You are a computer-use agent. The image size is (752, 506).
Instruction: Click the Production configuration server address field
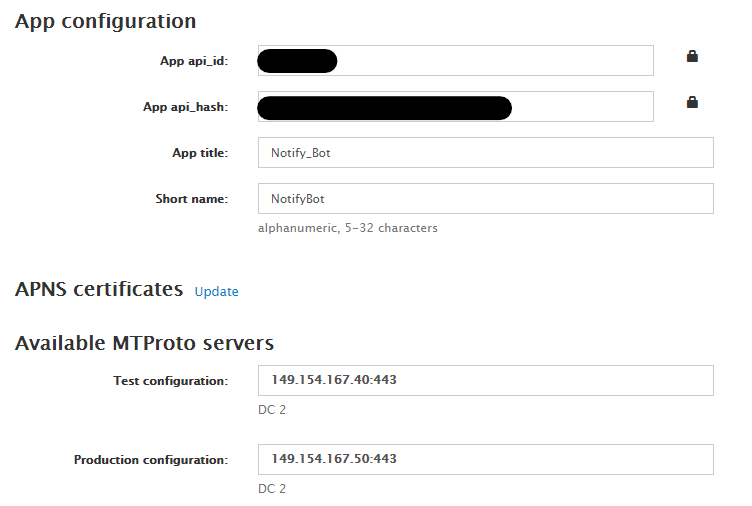(x=485, y=460)
